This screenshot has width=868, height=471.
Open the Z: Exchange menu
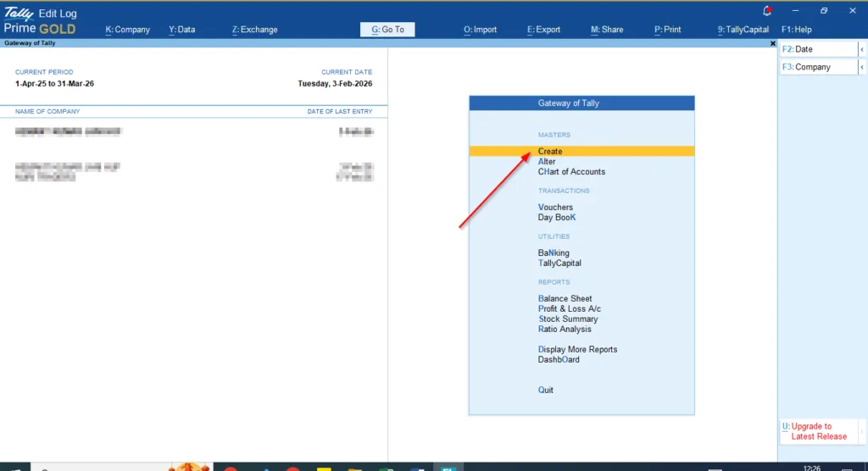[254, 30]
